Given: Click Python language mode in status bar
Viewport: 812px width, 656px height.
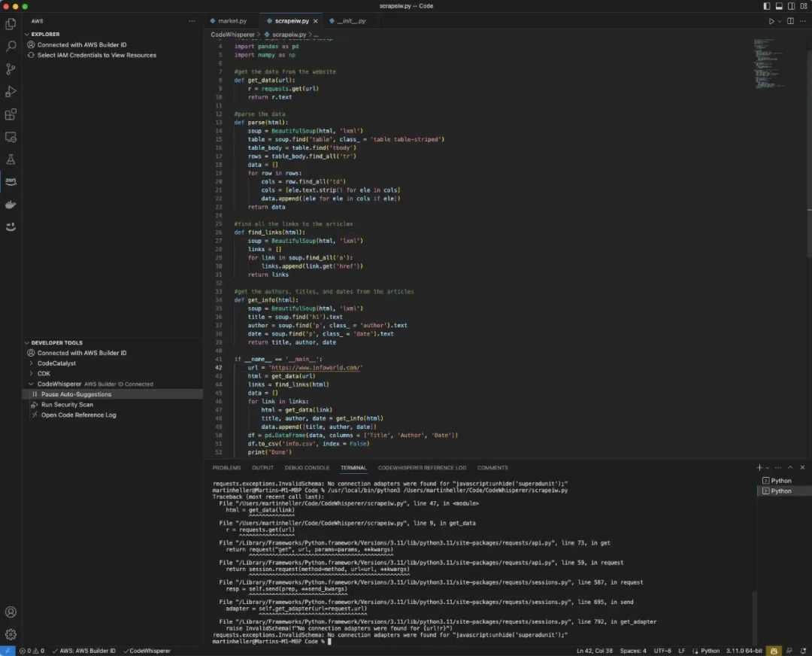Looking at the screenshot, I should pyautogui.click(x=710, y=651).
